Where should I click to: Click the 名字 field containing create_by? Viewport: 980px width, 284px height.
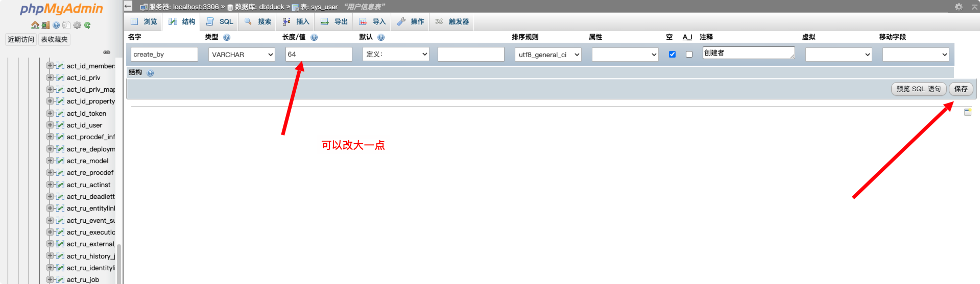pos(164,55)
